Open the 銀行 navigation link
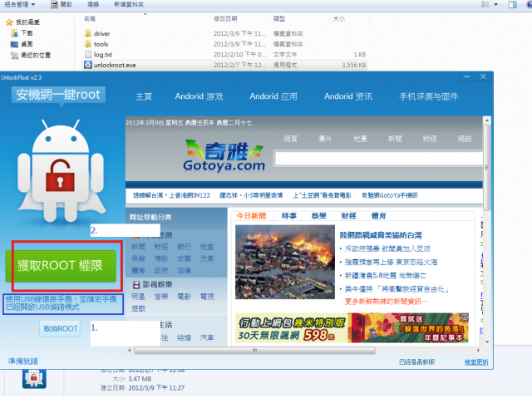 [185, 247]
